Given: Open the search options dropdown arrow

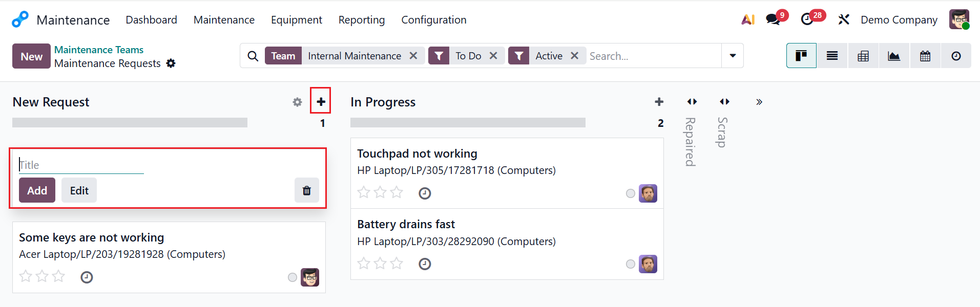Looking at the screenshot, I should tap(733, 56).
